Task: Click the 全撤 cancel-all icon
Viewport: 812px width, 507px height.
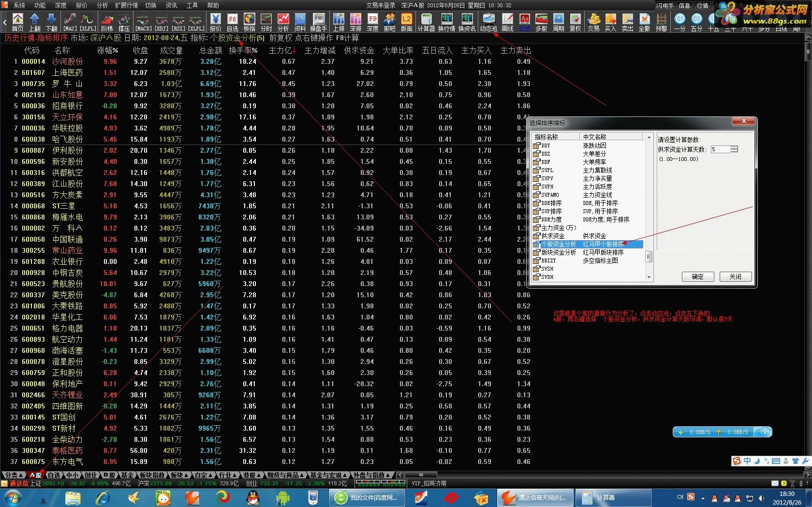Action: 645,22
